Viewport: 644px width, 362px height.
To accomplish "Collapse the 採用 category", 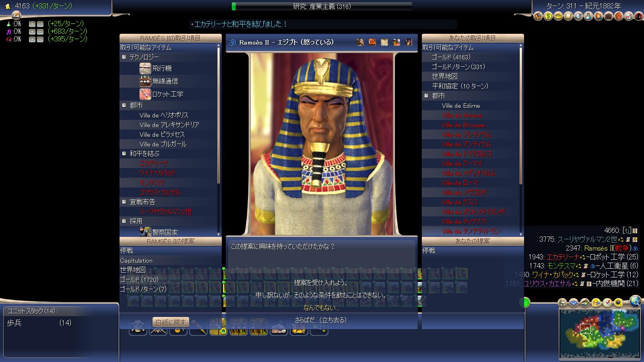I will coord(124,221).
